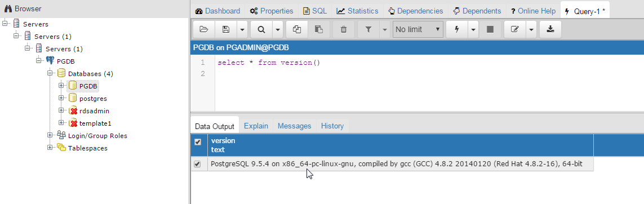Click the Stop query square icon
Viewport: 644px width, 204px height.
click(490, 29)
